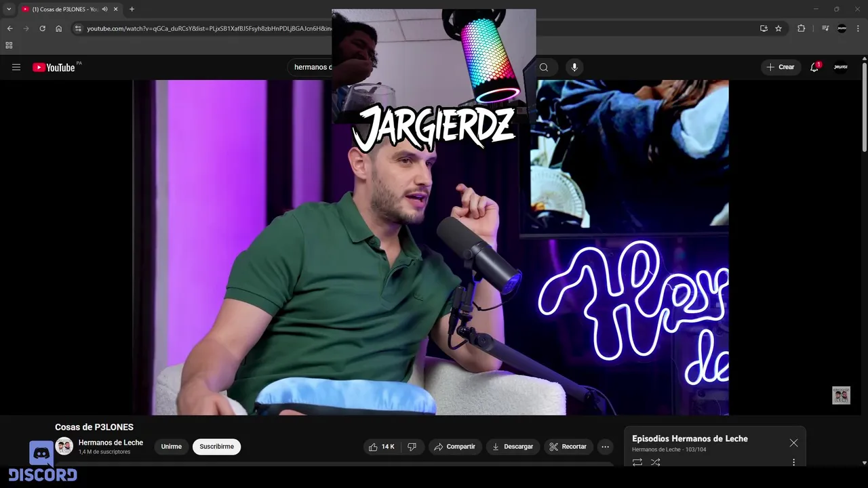Click the Descargar button

tap(512, 447)
